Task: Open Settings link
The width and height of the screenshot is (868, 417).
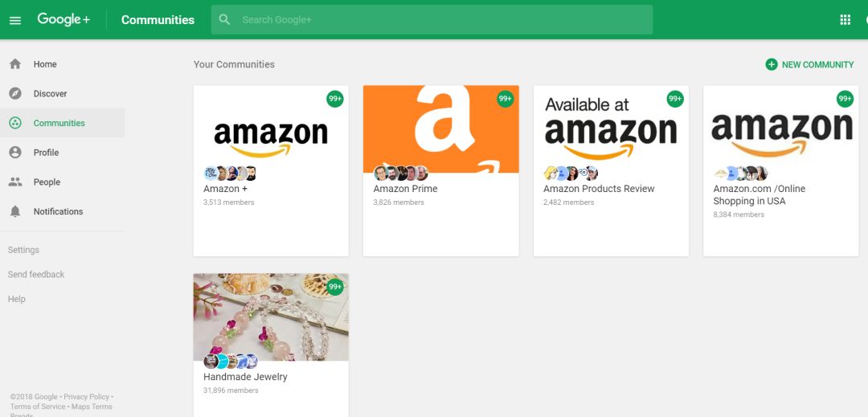Action: coord(23,250)
